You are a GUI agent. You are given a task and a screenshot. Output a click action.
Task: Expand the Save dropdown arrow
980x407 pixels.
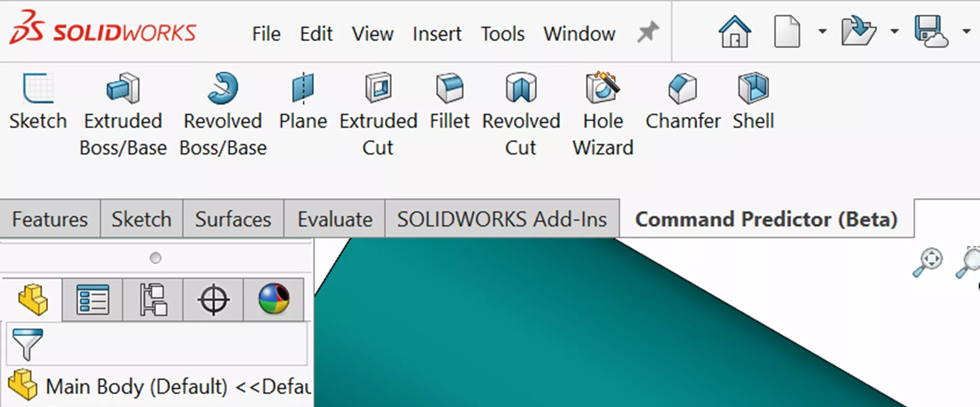point(966,32)
